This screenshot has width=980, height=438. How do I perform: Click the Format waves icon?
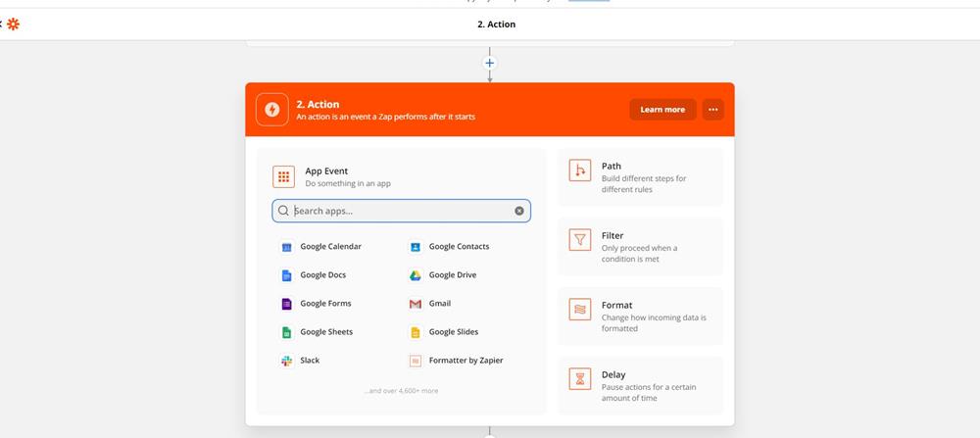click(580, 310)
